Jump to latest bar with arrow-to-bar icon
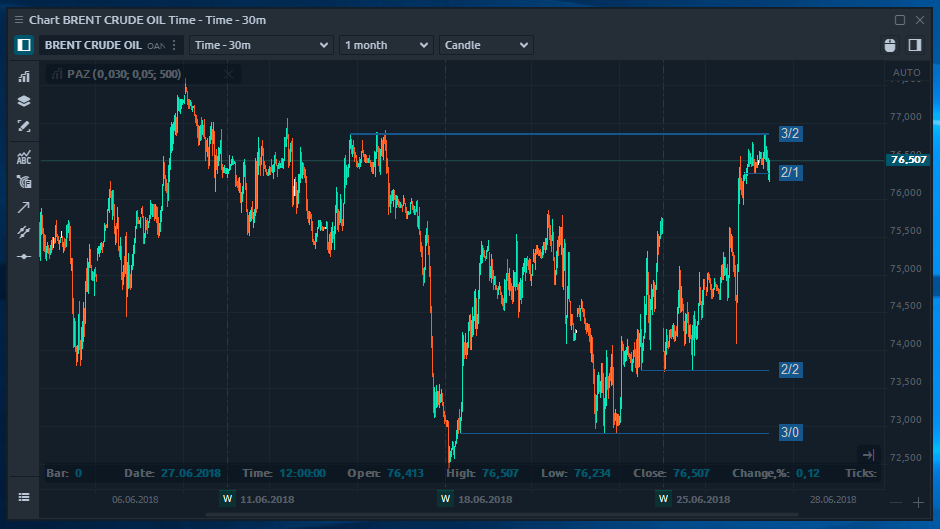 [868, 455]
